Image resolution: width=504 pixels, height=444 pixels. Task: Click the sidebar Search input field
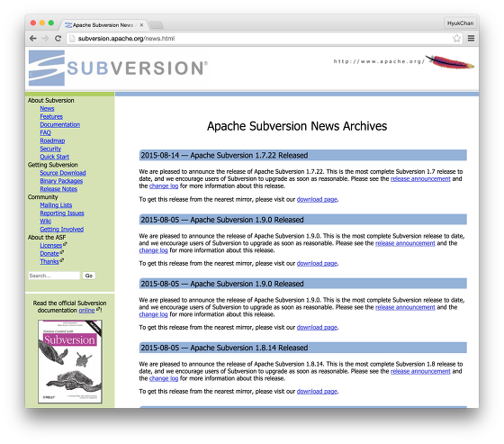(54, 276)
